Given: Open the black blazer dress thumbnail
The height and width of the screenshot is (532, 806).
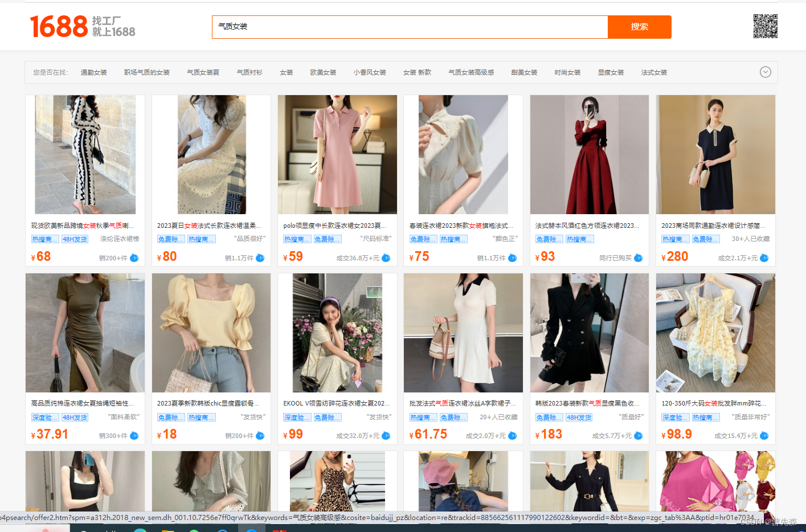Looking at the screenshot, I should [x=590, y=333].
